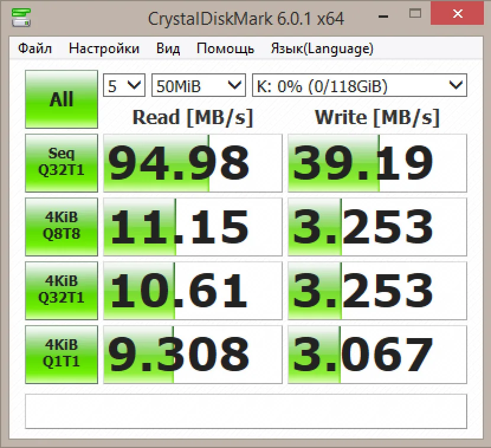491x448 pixels.
Task: Click the 4KiB Q8T8 write result 3.253
Action: pos(377,227)
